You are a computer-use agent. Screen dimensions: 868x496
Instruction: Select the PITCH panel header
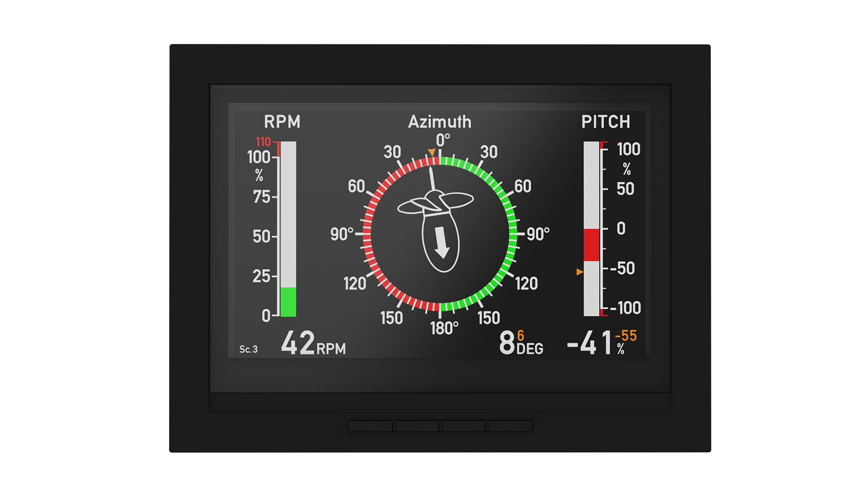tap(606, 121)
